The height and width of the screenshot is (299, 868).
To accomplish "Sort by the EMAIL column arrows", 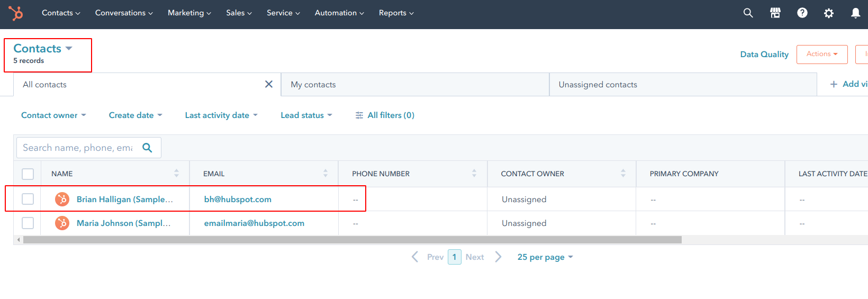I will pyautogui.click(x=325, y=173).
